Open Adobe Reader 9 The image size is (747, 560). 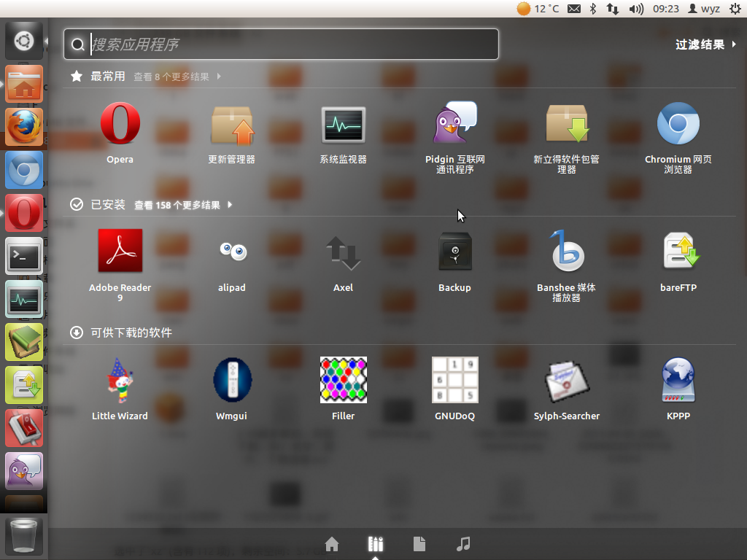pyautogui.click(x=120, y=265)
